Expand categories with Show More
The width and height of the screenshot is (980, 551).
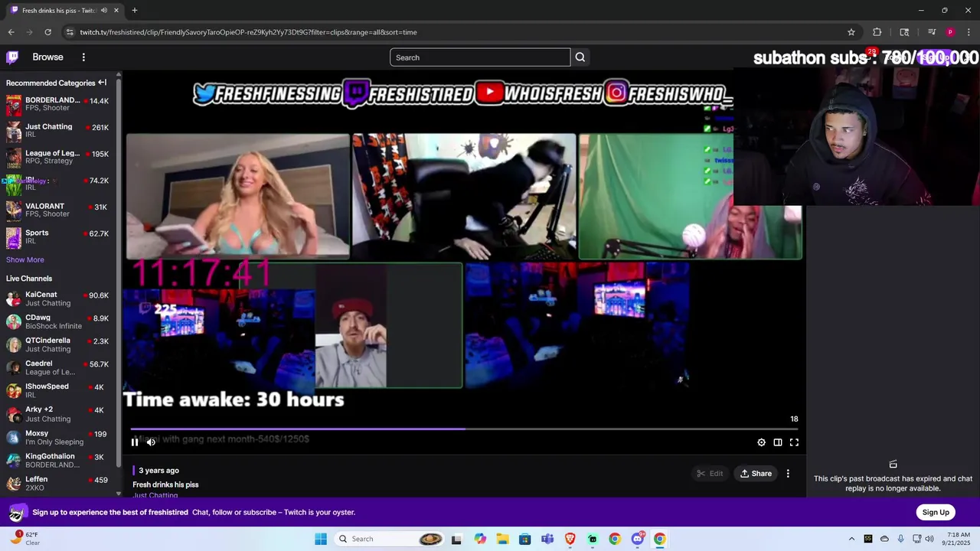click(25, 260)
